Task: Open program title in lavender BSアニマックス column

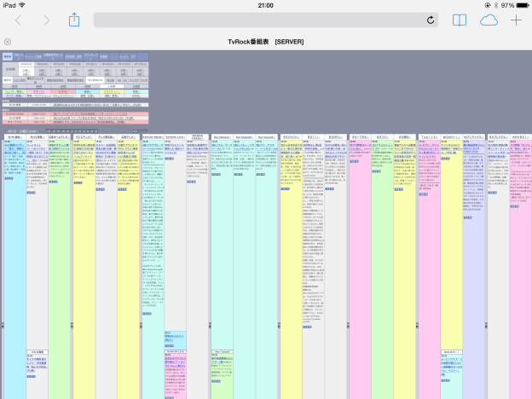Action: pyautogui.click(x=474, y=148)
